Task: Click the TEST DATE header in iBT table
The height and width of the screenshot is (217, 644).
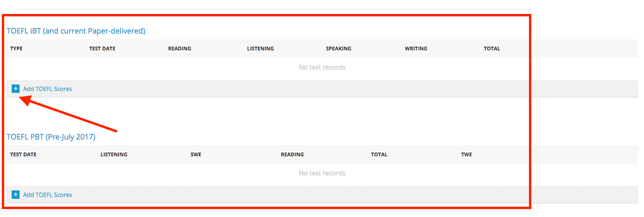Action: coord(102,49)
